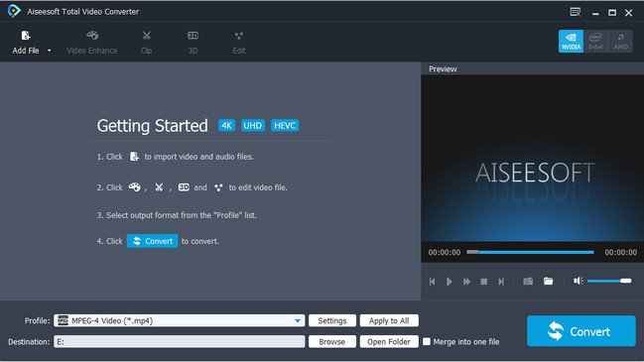Click the scissors icon in step 2
The image size is (644, 362).
click(159, 187)
